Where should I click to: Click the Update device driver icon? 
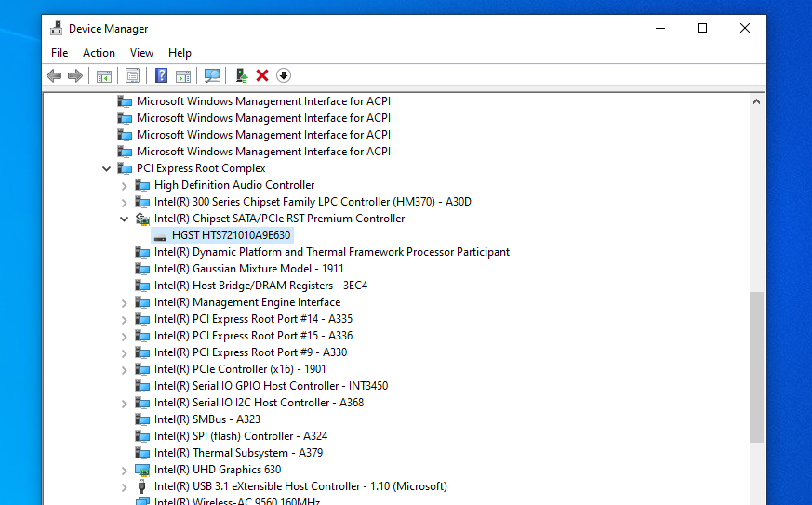pyautogui.click(x=241, y=75)
